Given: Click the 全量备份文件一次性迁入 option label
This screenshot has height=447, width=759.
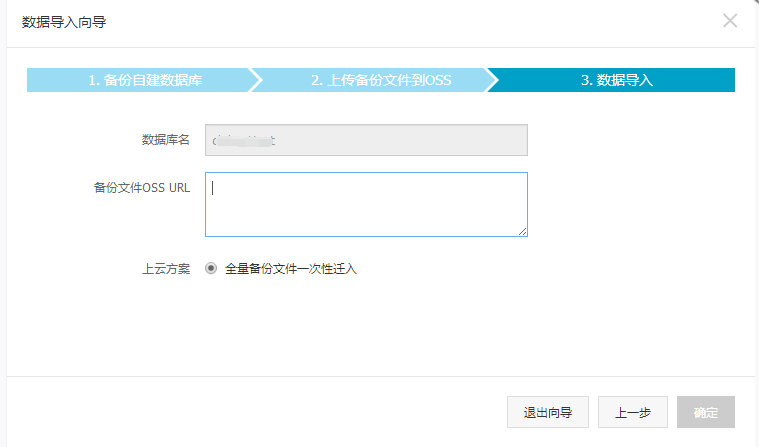Looking at the screenshot, I should point(291,269).
